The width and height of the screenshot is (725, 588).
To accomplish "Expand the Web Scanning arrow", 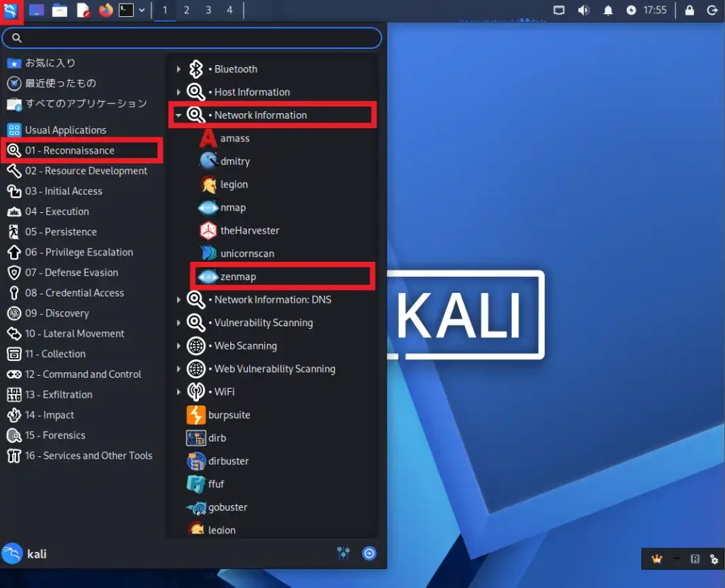I will click(178, 346).
